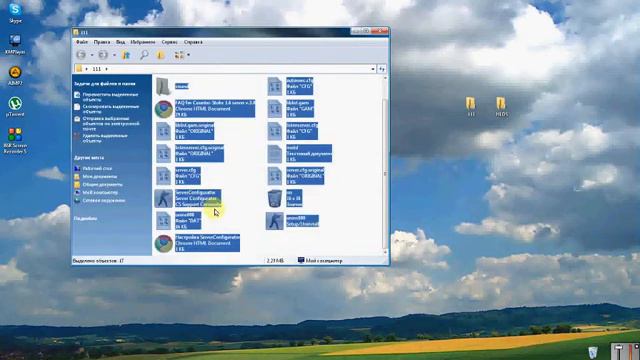The height and width of the screenshot is (360, 640).
Task: Open Мои документы from Другие места
Action: click(x=100, y=176)
